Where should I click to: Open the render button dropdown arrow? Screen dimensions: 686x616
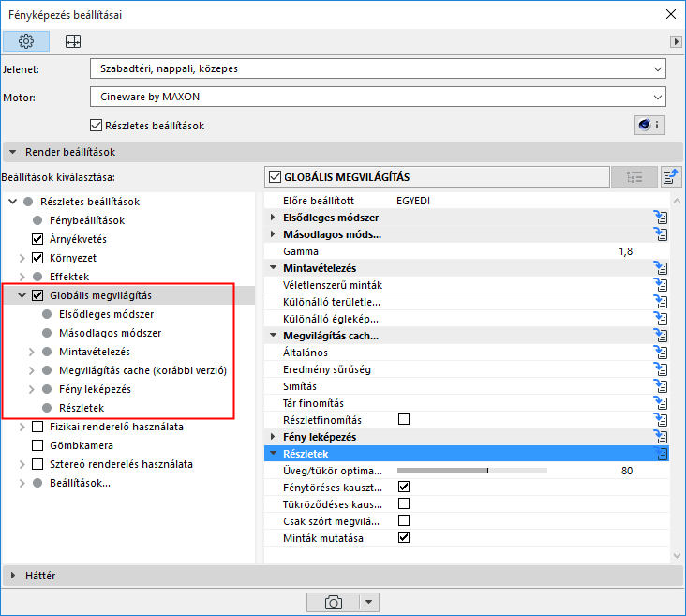click(x=369, y=603)
